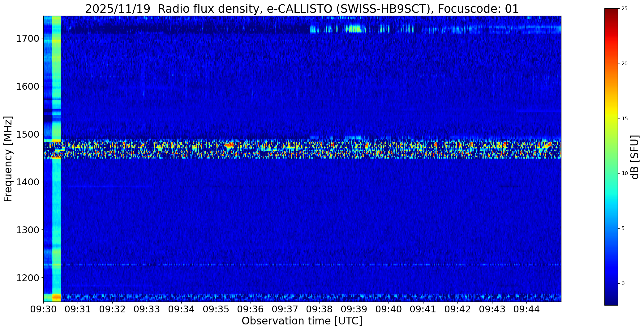644x330 pixels.
Task: Click the 09:43 time tick label
Action: pos(492,309)
